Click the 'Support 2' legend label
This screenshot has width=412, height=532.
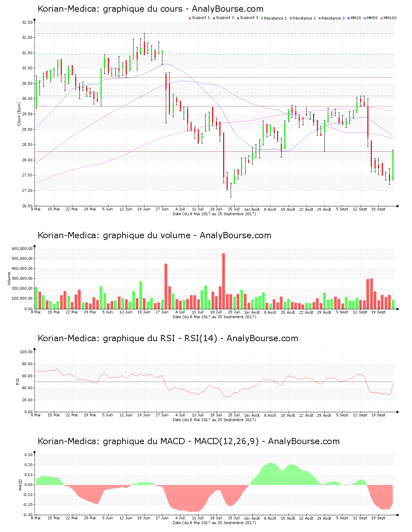(225, 18)
